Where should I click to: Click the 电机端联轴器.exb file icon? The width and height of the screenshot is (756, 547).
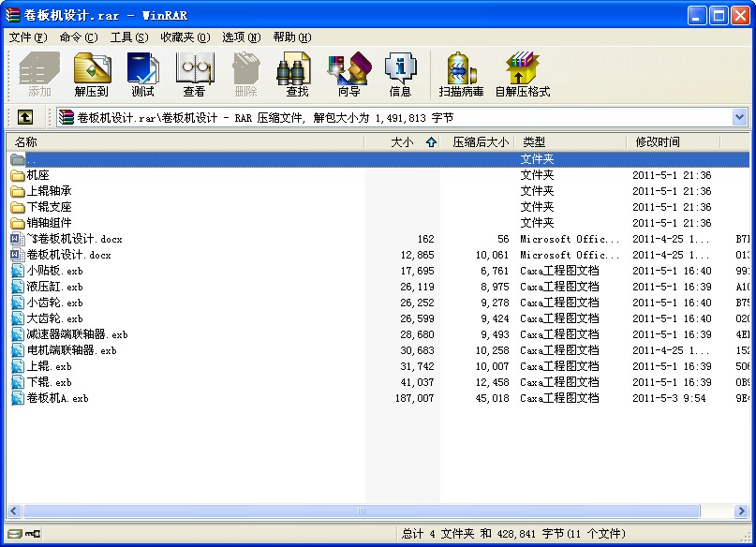(18, 350)
